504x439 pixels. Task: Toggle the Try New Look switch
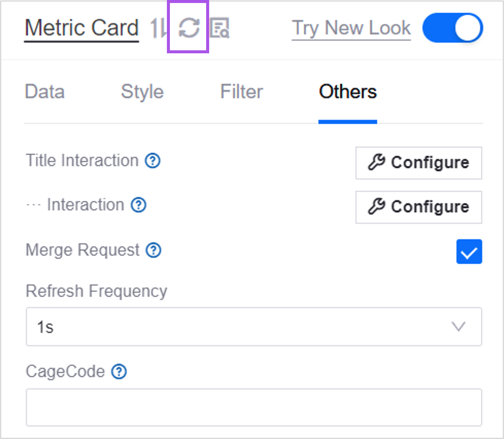point(452,28)
